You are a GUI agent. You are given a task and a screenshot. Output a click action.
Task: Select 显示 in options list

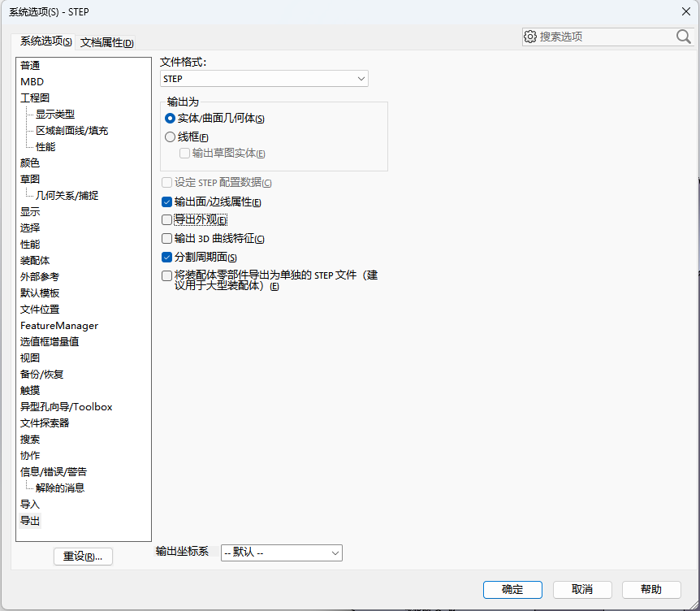[x=30, y=212]
